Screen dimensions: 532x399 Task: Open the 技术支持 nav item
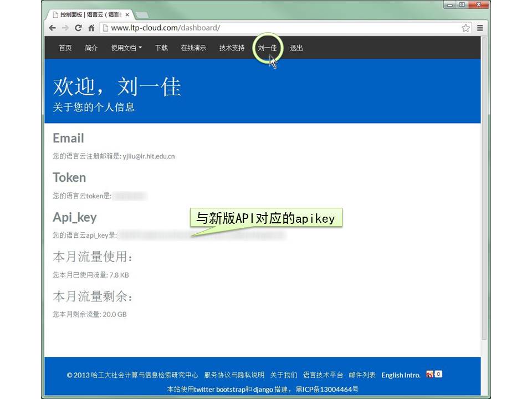[x=232, y=48]
